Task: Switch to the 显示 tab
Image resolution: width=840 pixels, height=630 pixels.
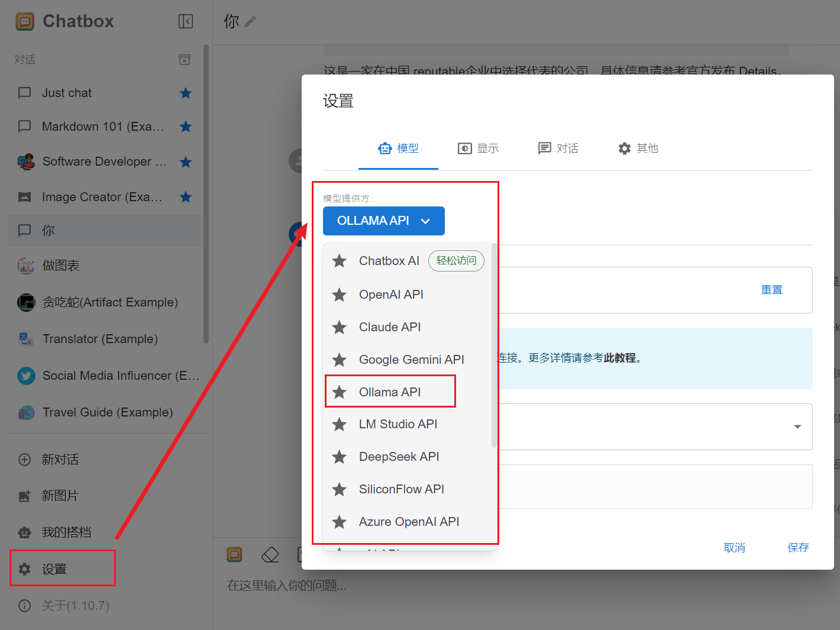Action: point(478,148)
